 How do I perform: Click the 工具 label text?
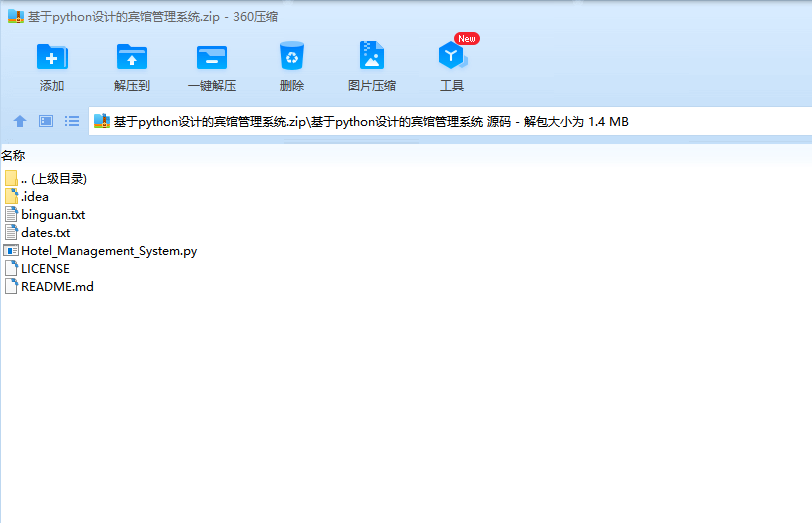452,85
